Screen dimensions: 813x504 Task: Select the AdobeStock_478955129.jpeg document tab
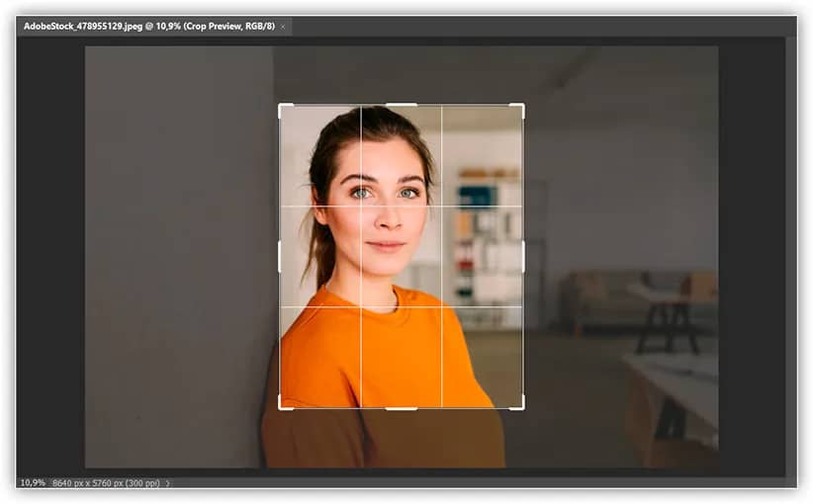[x=148, y=27]
